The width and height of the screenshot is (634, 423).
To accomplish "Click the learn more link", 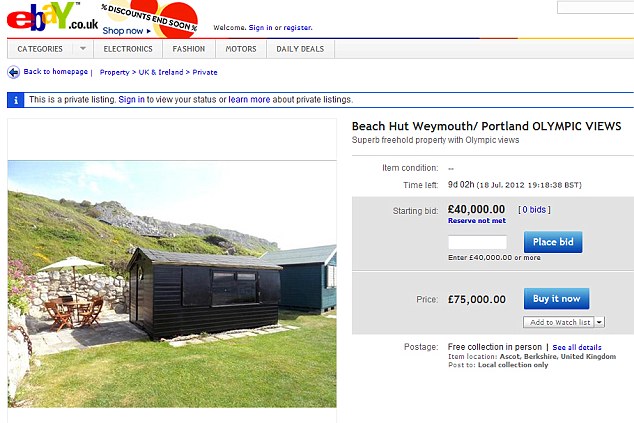I will coord(249,100).
